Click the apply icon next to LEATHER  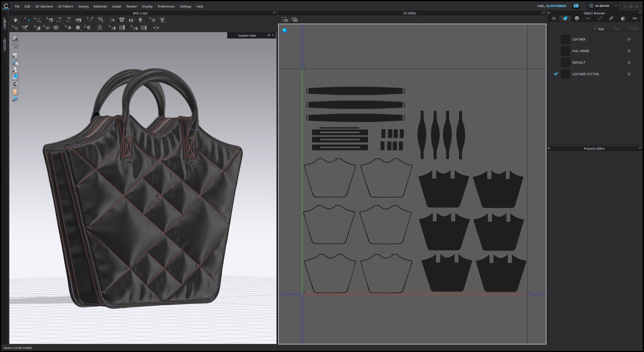click(x=629, y=39)
